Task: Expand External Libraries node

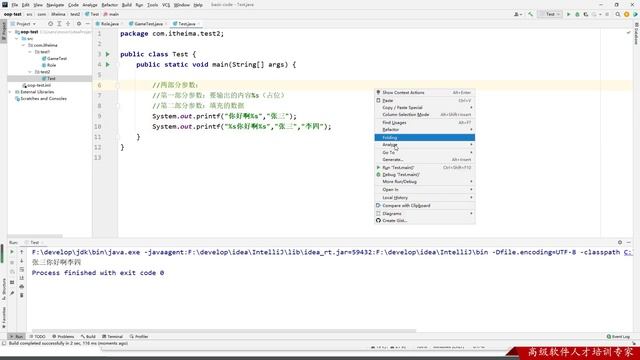Action: tap(10, 92)
